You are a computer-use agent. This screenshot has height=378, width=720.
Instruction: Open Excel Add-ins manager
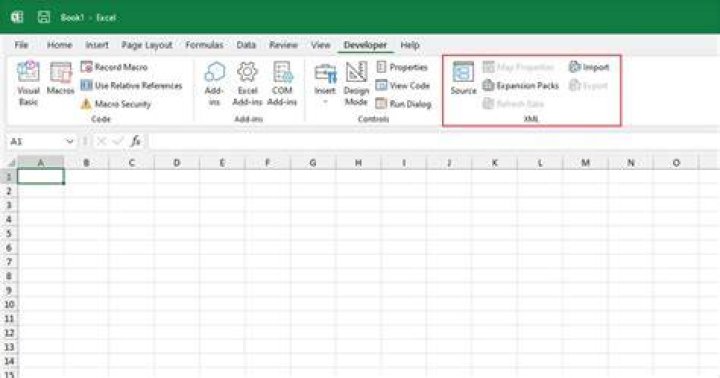248,83
